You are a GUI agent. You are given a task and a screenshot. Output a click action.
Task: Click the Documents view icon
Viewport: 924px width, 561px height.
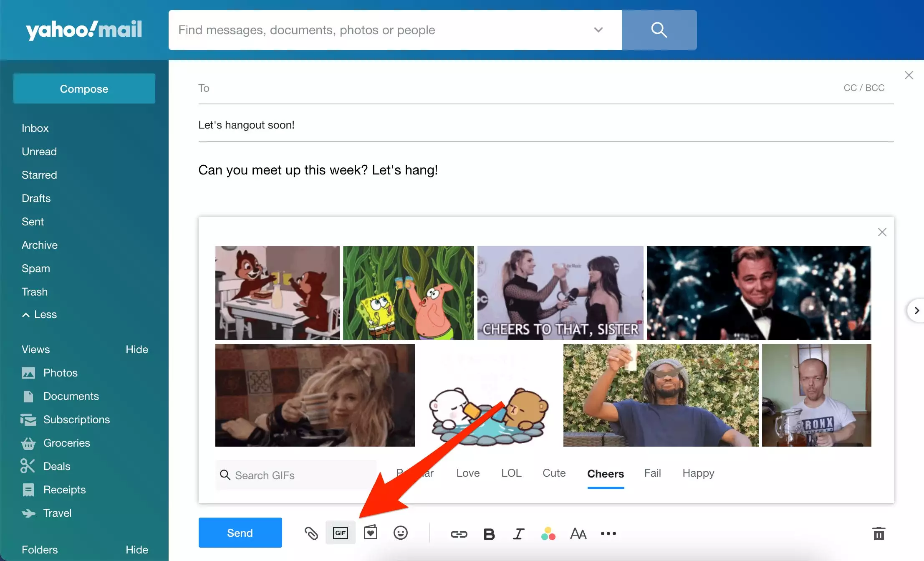coord(28,396)
